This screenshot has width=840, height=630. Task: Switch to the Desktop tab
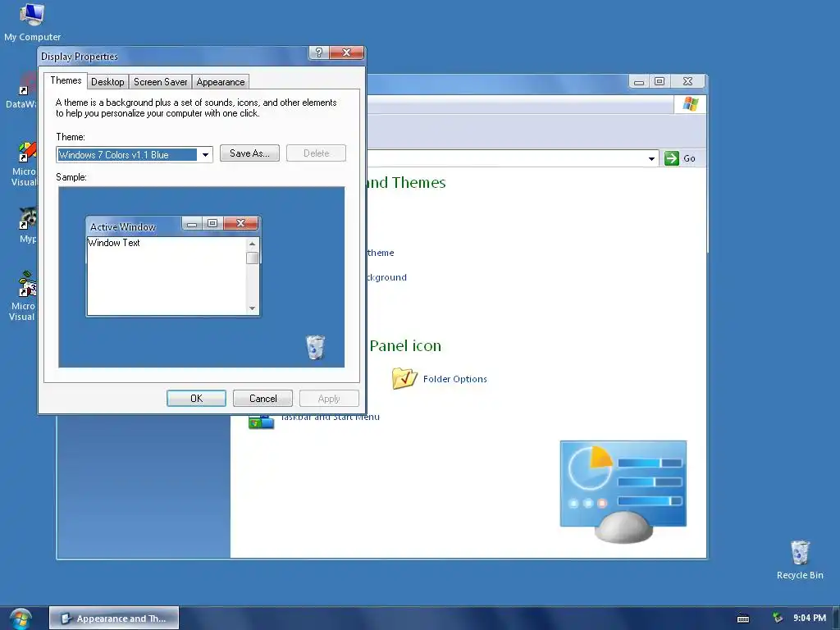point(107,82)
